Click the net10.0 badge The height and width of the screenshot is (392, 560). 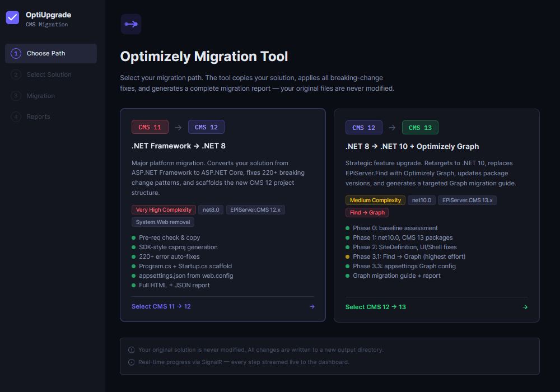(x=421, y=200)
